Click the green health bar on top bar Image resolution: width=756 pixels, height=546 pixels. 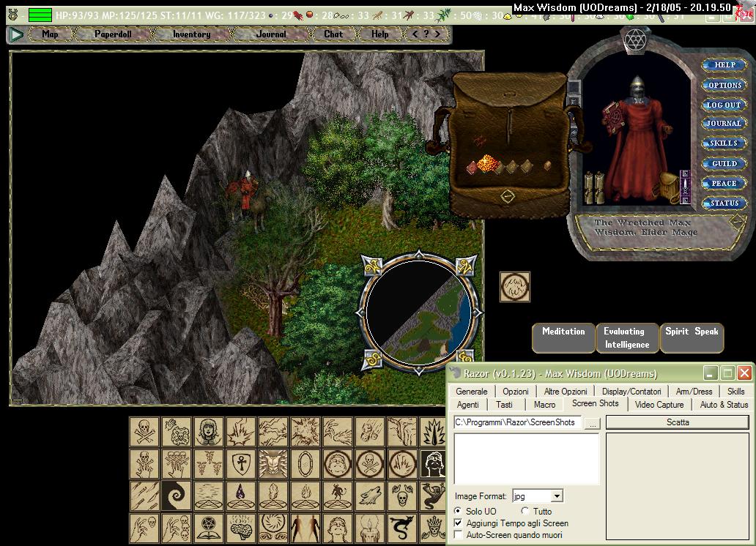click(x=40, y=15)
